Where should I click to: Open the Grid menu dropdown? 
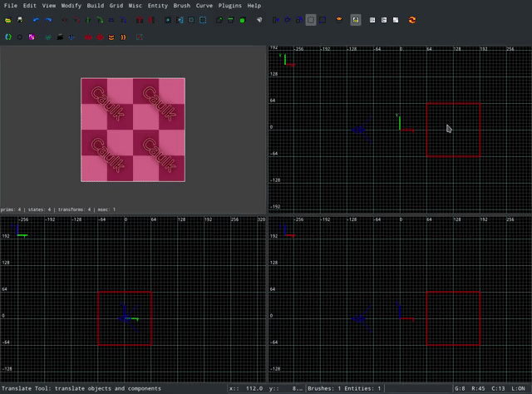click(116, 6)
